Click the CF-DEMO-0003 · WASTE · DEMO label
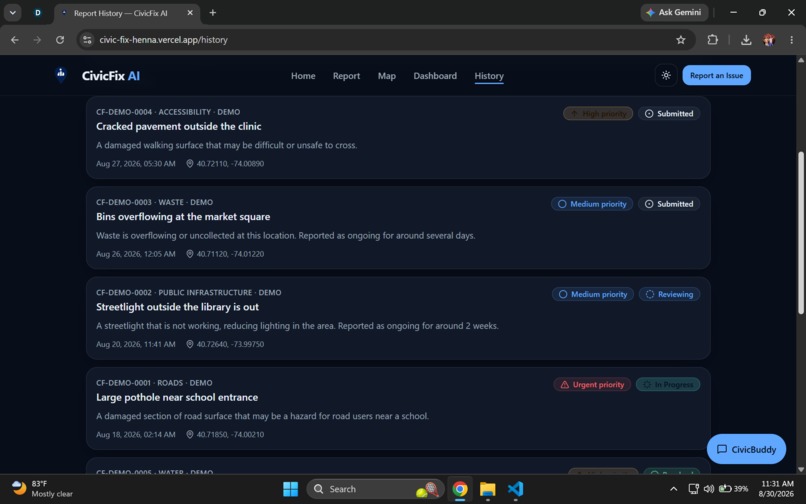This screenshot has height=504, width=806. [x=154, y=202]
